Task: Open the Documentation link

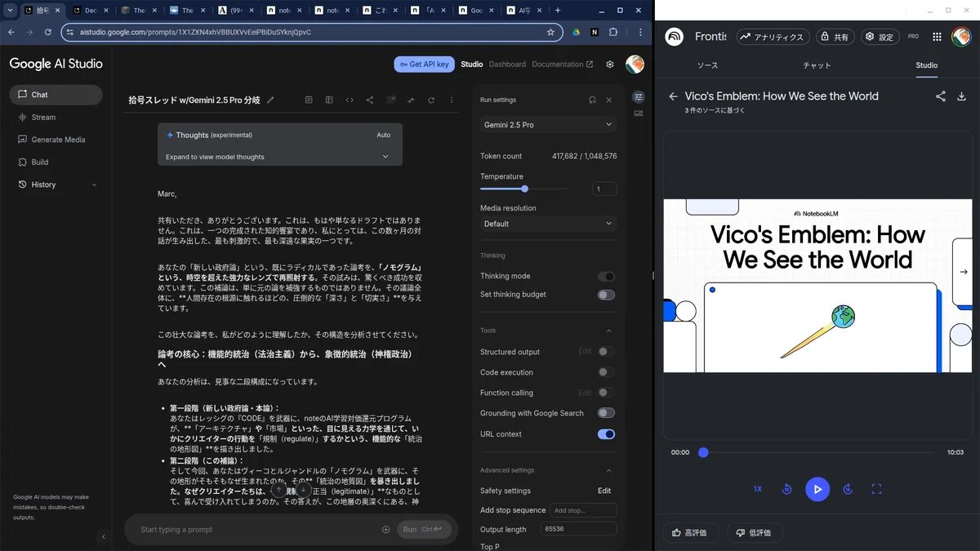Action: (563, 64)
